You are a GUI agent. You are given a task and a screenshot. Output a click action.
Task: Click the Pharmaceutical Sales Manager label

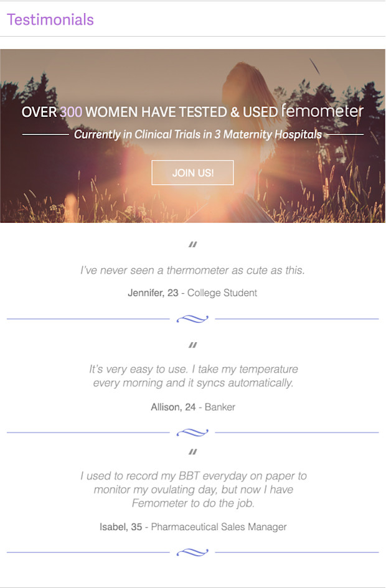tap(219, 527)
